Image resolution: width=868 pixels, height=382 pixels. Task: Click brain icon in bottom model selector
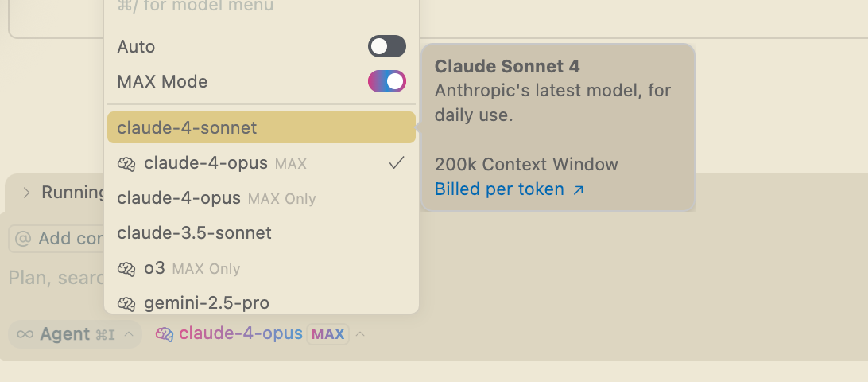[165, 334]
